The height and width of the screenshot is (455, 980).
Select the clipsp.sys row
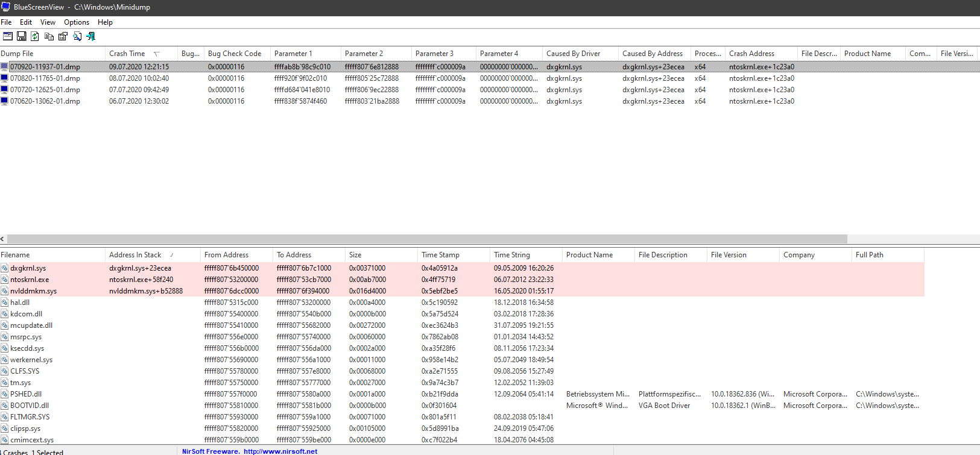(x=462, y=428)
